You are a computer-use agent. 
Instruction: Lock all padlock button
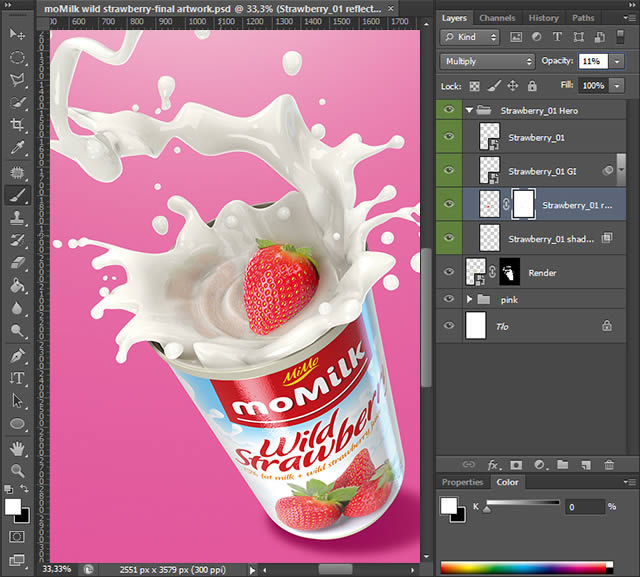pos(532,86)
